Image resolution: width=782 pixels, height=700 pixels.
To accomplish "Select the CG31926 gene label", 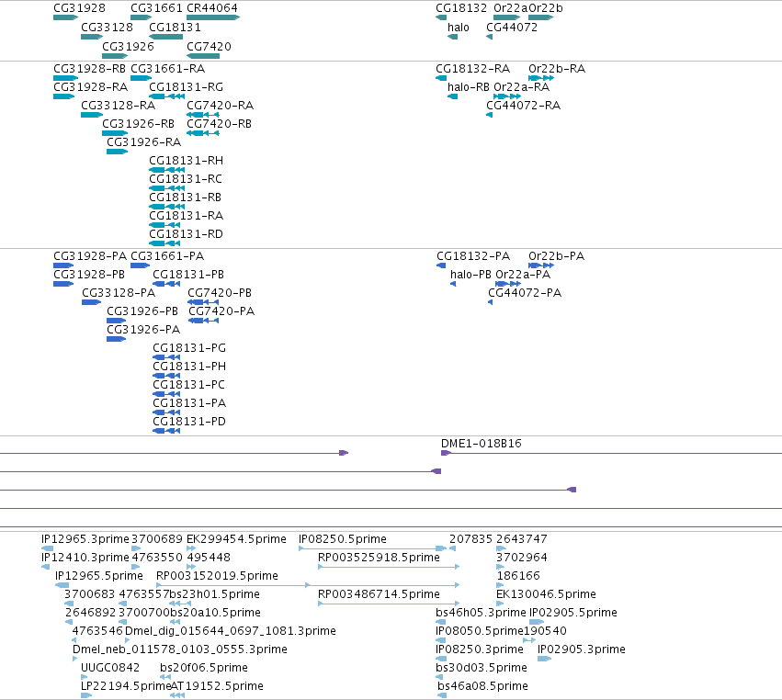I will pos(128,46).
